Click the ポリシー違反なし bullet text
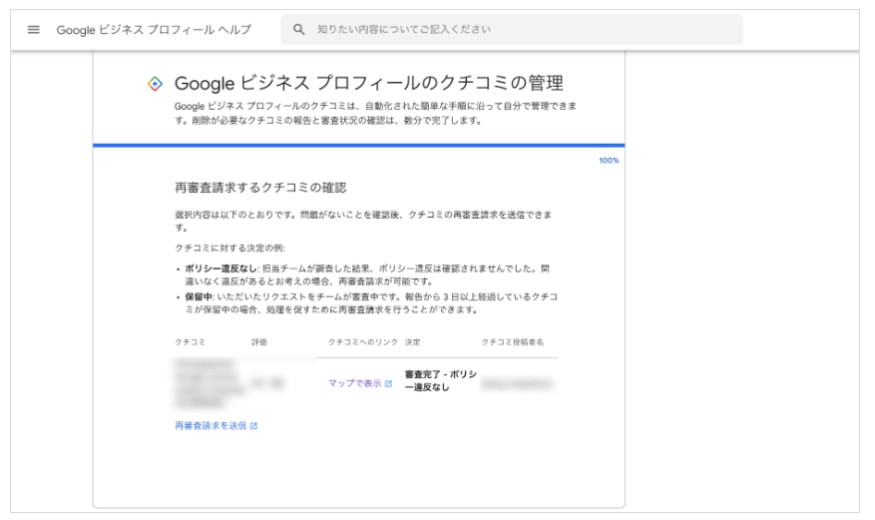This screenshot has width=875, height=520. (x=367, y=275)
